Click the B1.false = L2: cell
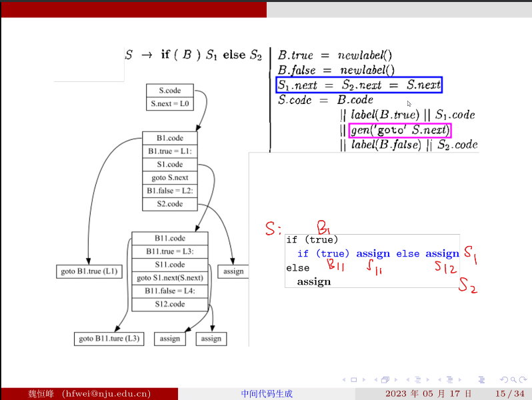The image size is (532, 400). click(170, 191)
